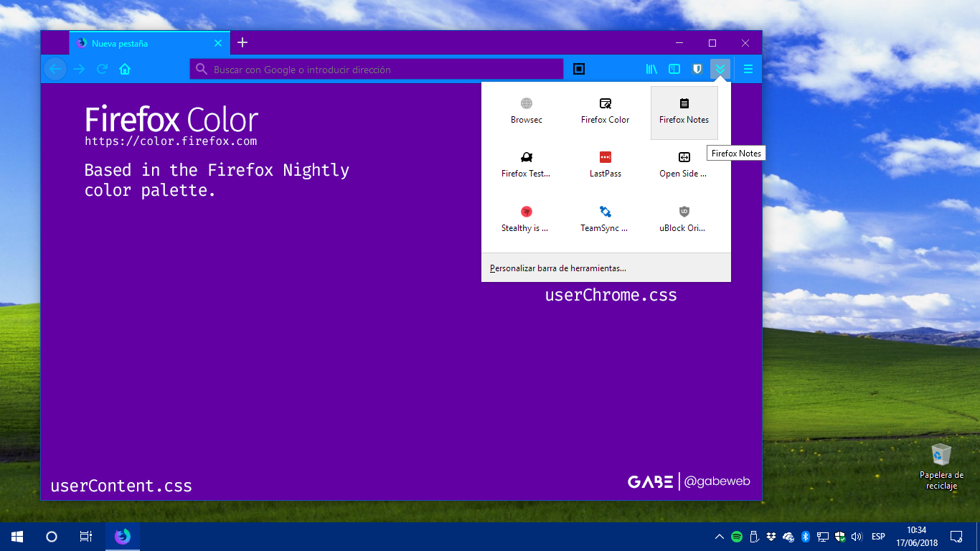Click the Dropbox tray icon
Image resolution: width=980 pixels, height=551 pixels.
tap(771, 537)
